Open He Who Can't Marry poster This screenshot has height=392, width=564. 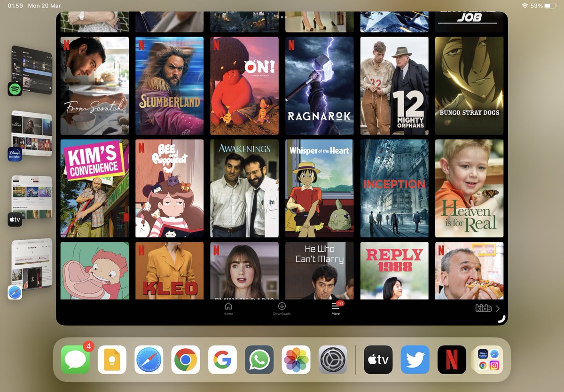320,271
